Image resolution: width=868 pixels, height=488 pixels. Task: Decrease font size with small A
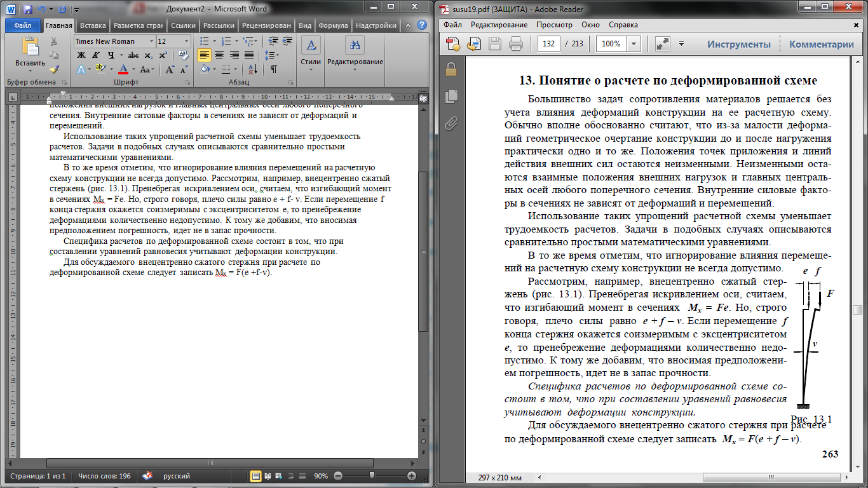coord(184,70)
